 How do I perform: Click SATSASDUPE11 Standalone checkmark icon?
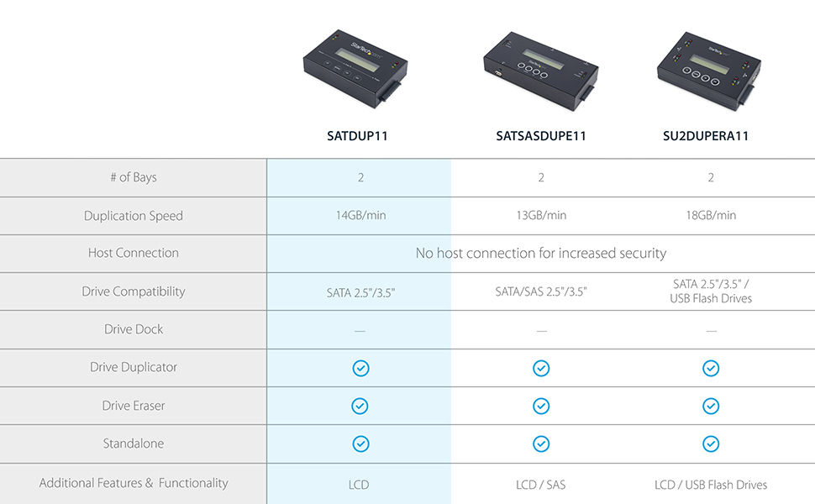tap(541, 444)
